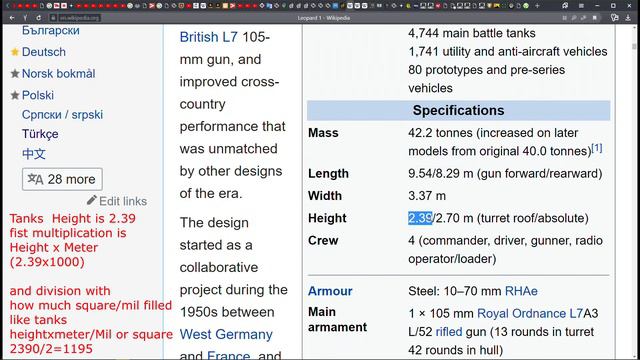Screen dimensions: 640x360
Task: Open the Polski language version
Action: (38, 95)
